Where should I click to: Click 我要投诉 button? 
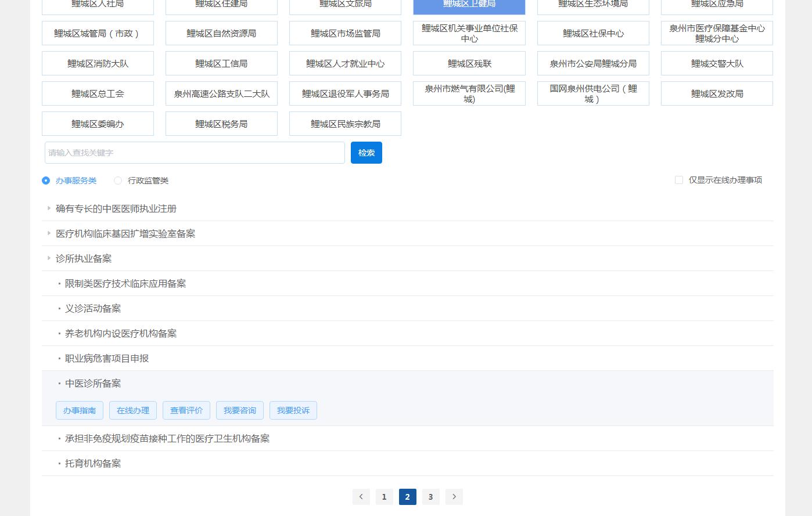pyautogui.click(x=293, y=410)
